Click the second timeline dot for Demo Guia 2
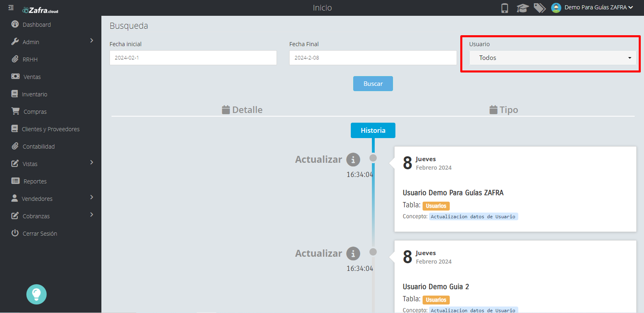The image size is (644, 313). [373, 252]
